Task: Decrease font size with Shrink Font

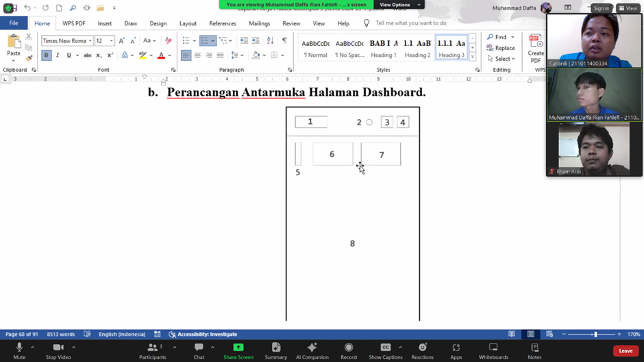Action: point(133,40)
